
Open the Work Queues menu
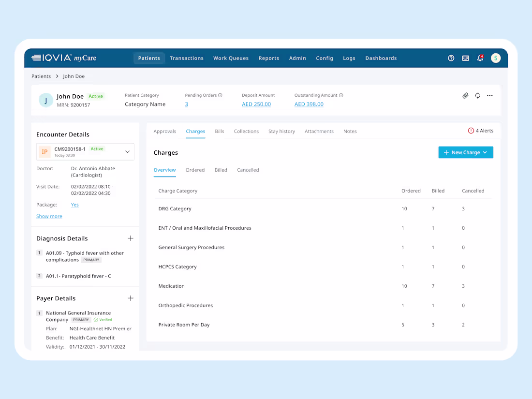click(x=231, y=58)
